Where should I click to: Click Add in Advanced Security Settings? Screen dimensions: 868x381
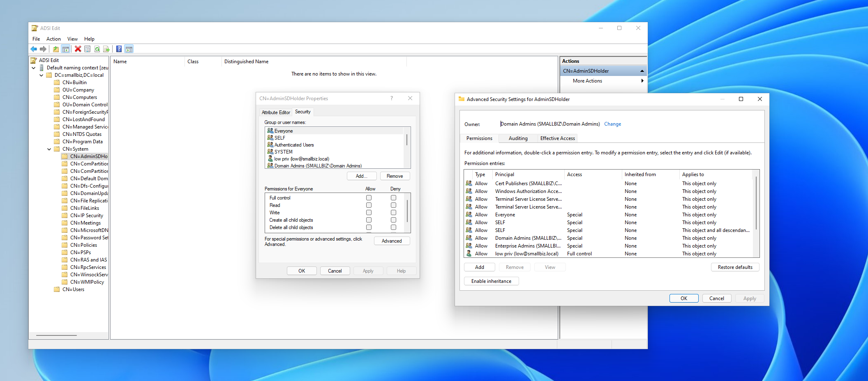[479, 267]
